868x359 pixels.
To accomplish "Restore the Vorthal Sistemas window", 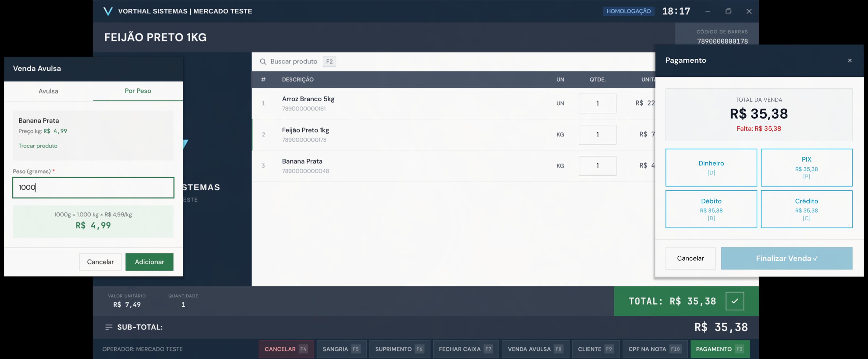I will 728,11.
